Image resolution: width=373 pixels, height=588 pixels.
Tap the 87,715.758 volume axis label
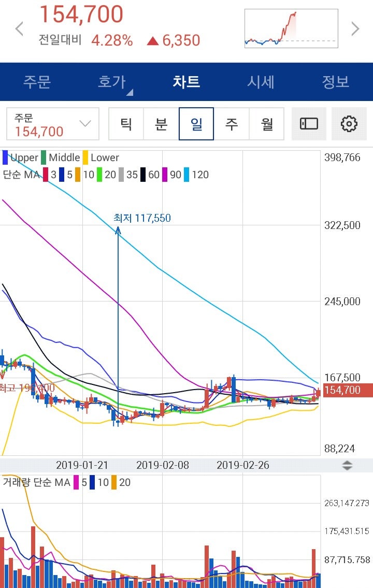[347, 560]
